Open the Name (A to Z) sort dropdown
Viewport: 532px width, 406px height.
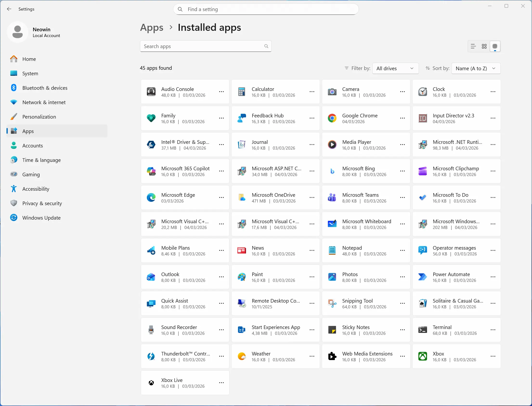[x=476, y=68]
